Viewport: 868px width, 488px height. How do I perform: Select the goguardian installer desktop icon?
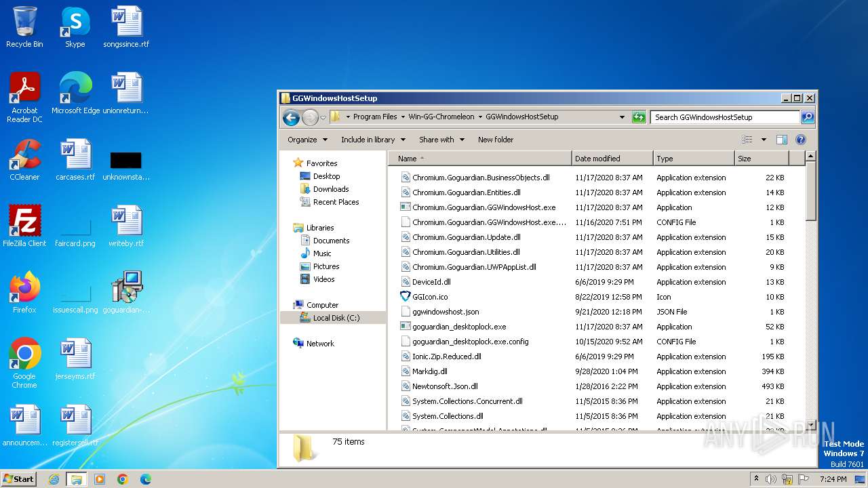click(x=126, y=293)
